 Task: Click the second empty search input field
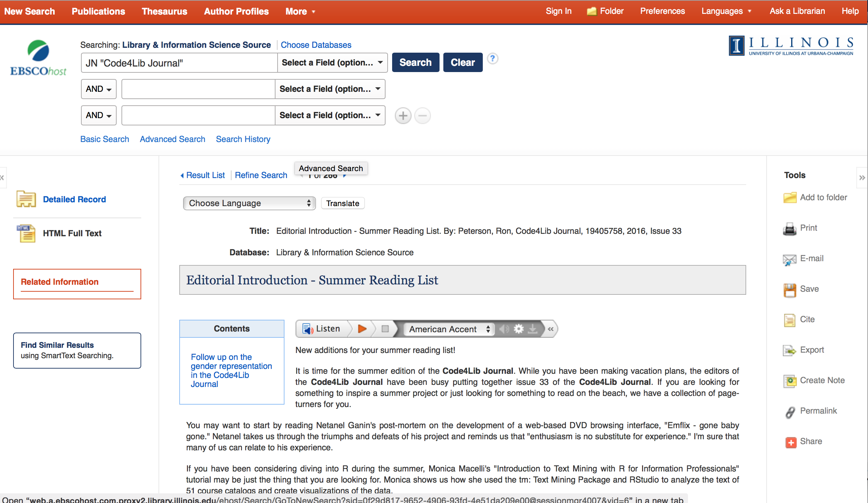coord(198,89)
